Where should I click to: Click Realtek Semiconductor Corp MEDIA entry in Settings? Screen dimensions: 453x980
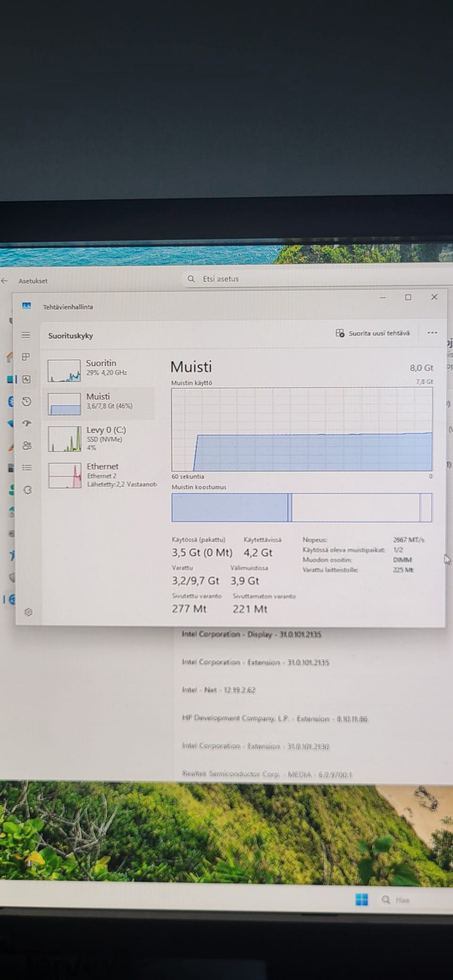coord(267,774)
